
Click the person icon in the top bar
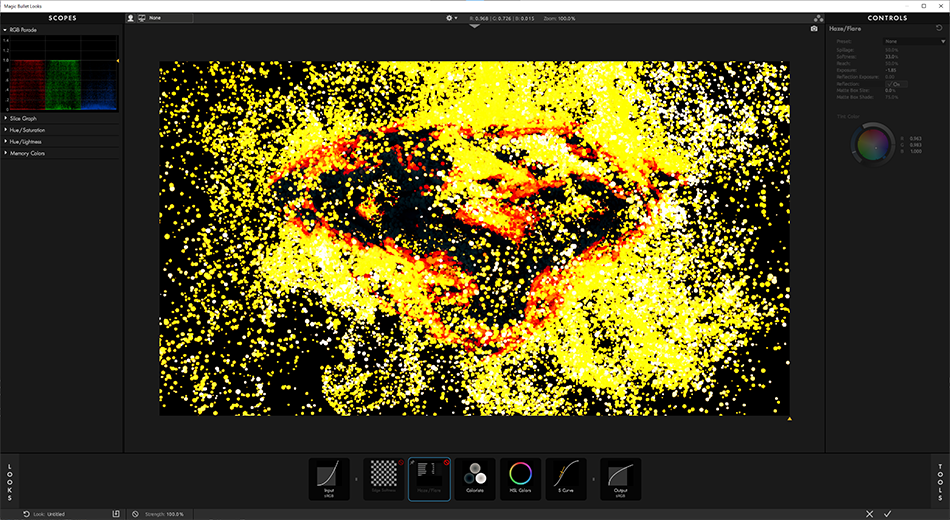coord(130,18)
